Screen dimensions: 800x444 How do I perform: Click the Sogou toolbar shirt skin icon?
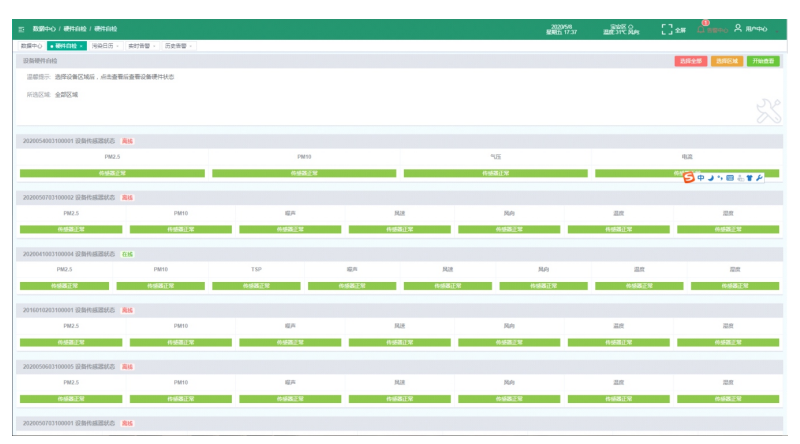click(x=750, y=178)
